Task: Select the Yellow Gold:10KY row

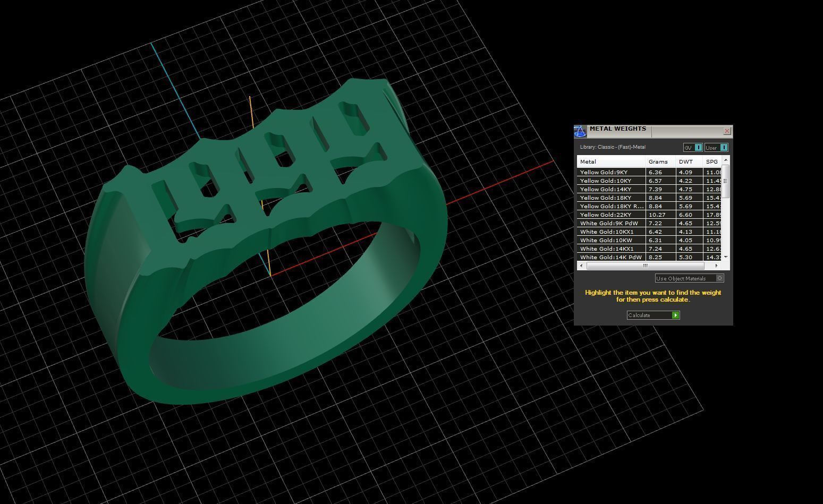Action: tap(649, 181)
